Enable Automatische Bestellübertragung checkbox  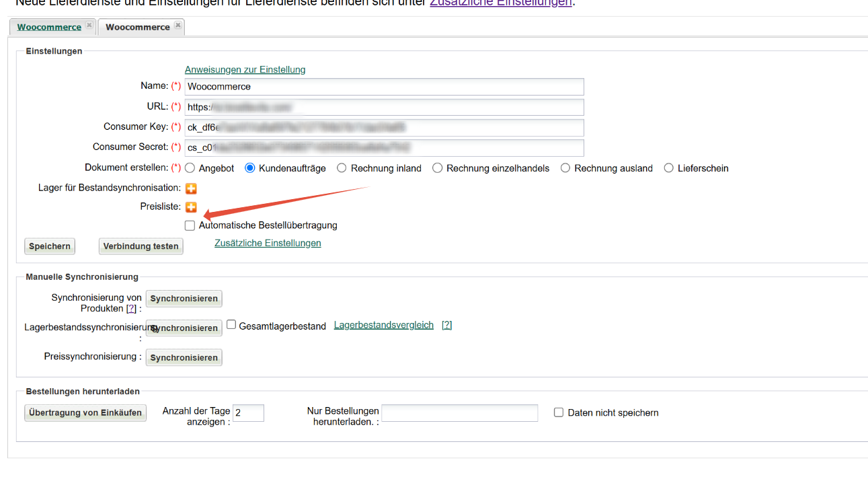pos(190,225)
